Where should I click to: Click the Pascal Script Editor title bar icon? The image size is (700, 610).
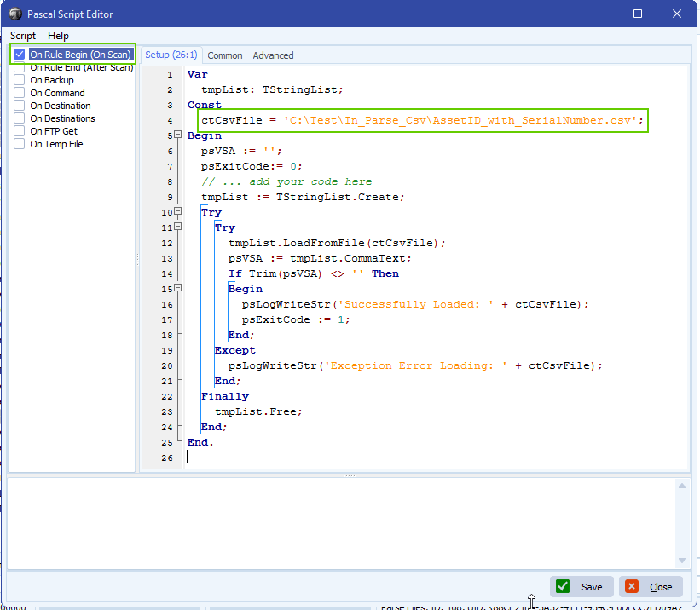(x=15, y=14)
